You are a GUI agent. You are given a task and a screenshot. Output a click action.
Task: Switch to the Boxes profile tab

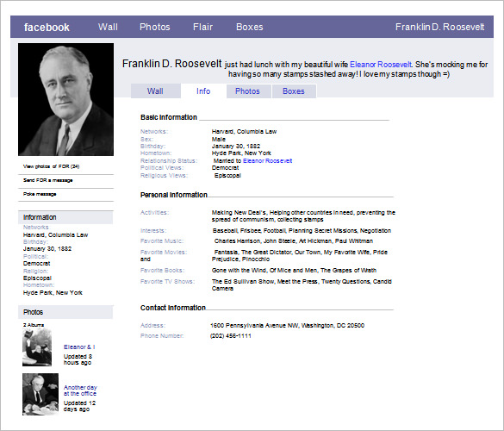tap(294, 91)
